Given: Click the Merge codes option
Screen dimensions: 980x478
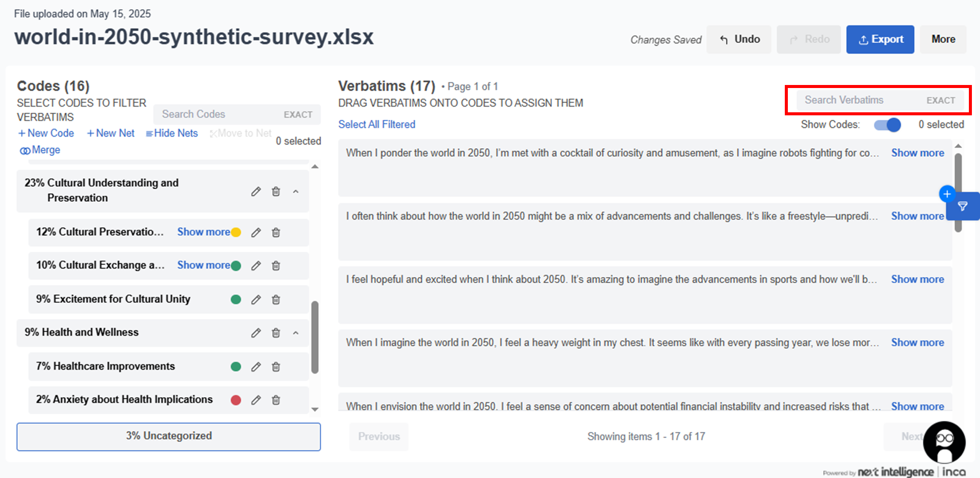Looking at the screenshot, I should tap(40, 150).
